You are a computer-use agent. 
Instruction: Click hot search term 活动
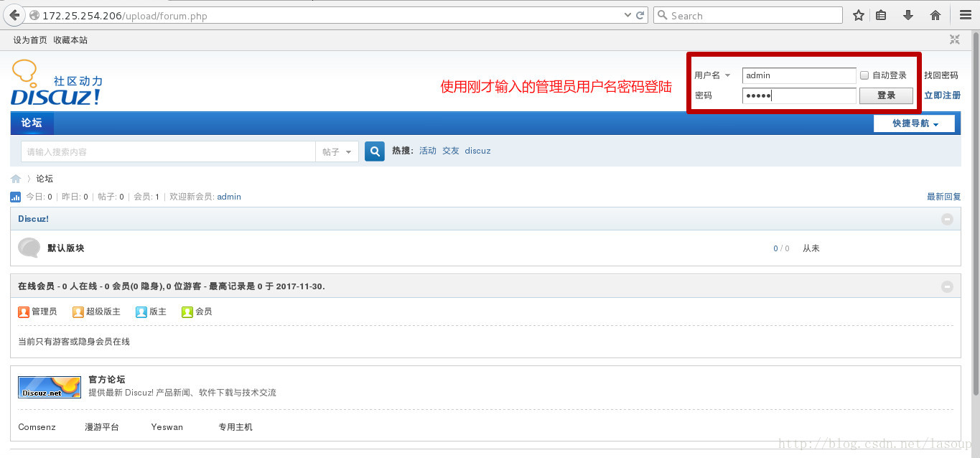[428, 151]
